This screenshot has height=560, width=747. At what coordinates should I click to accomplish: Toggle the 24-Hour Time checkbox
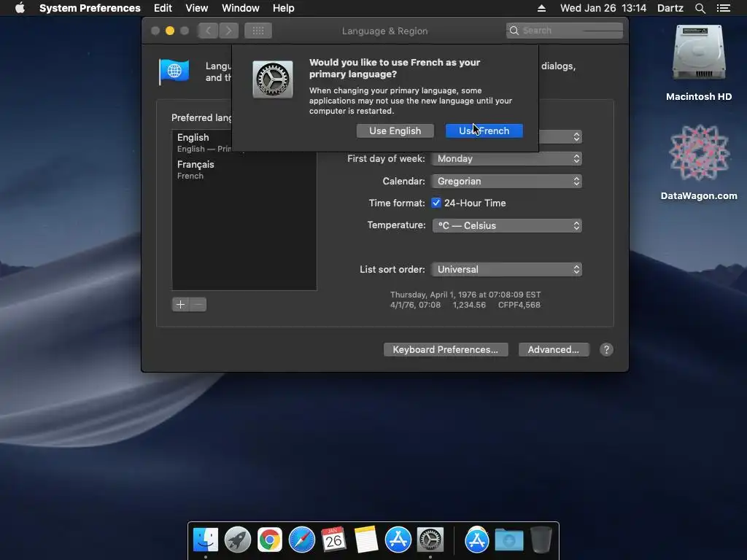pos(436,203)
